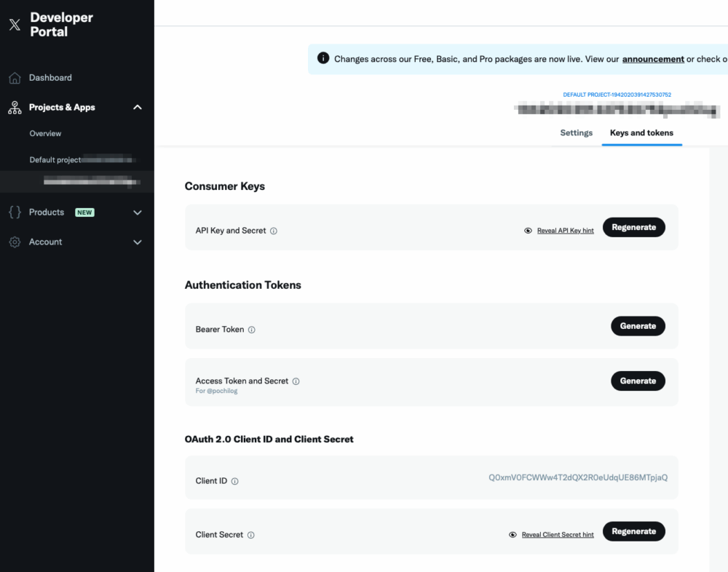
Task: Click the Products curly braces icon
Action: 15,212
